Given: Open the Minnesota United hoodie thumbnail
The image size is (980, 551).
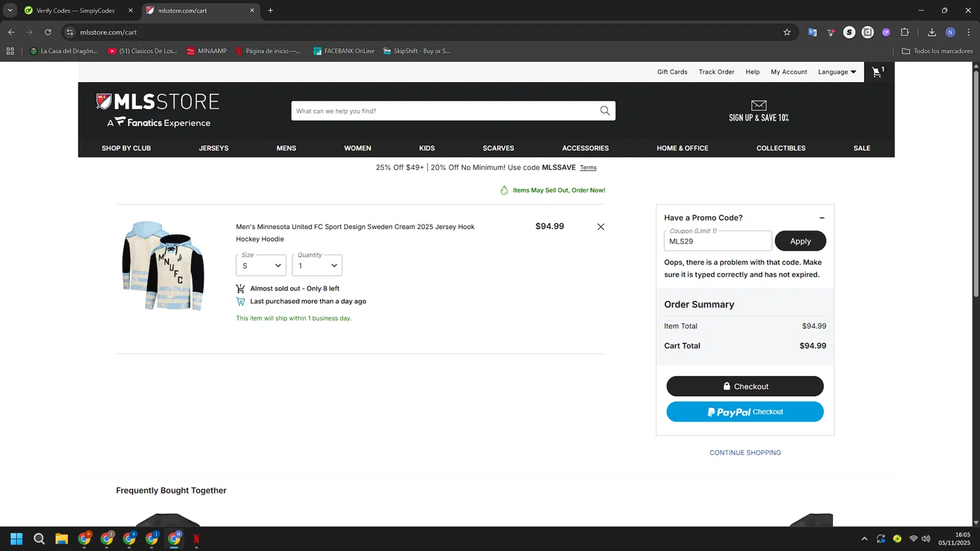Looking at the screenshot, I should (x=163, y=266).
